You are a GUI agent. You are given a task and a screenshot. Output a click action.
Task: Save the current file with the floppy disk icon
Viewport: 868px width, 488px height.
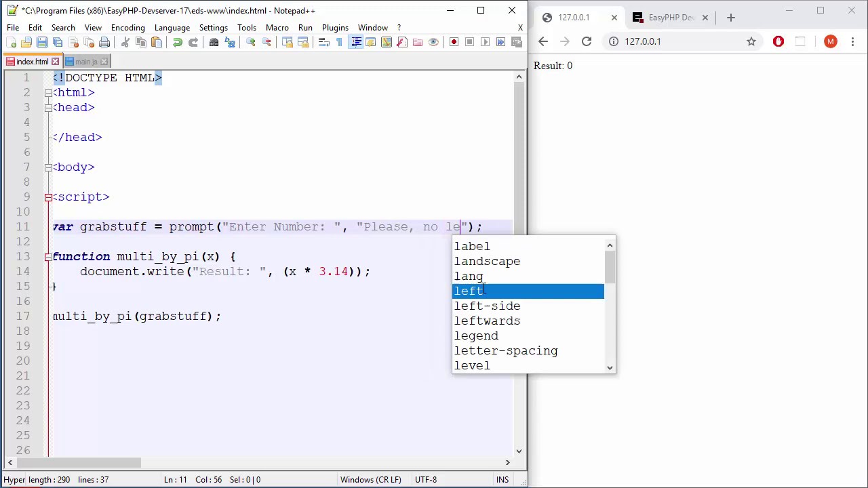pos(42,42)
